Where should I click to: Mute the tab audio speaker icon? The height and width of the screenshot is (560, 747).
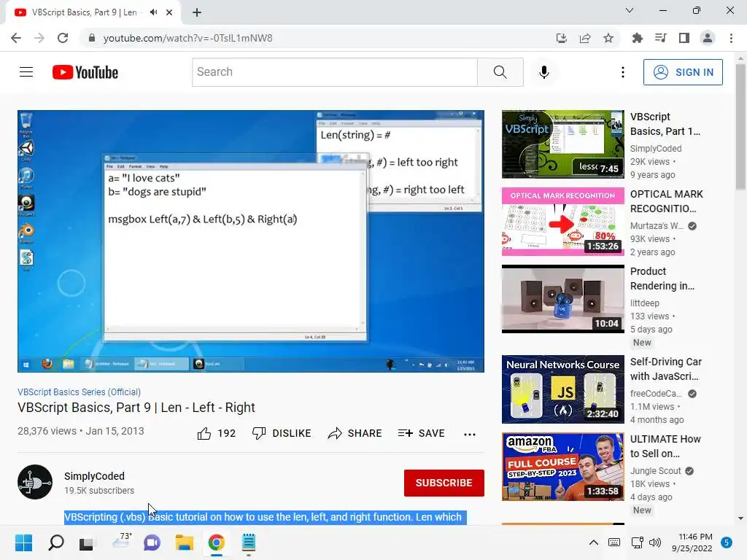tap(153, 12)
